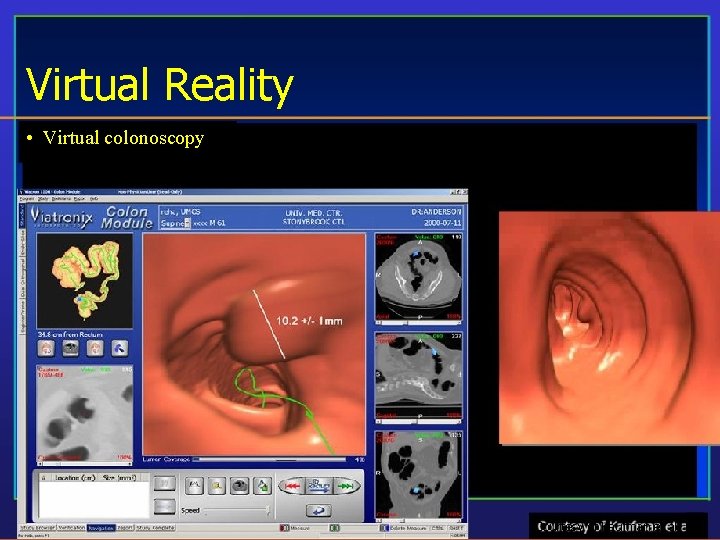The width and height of the screenshot is (720, 540).
Task: Click the white measurement line on polyp
Action: [269, 324]
